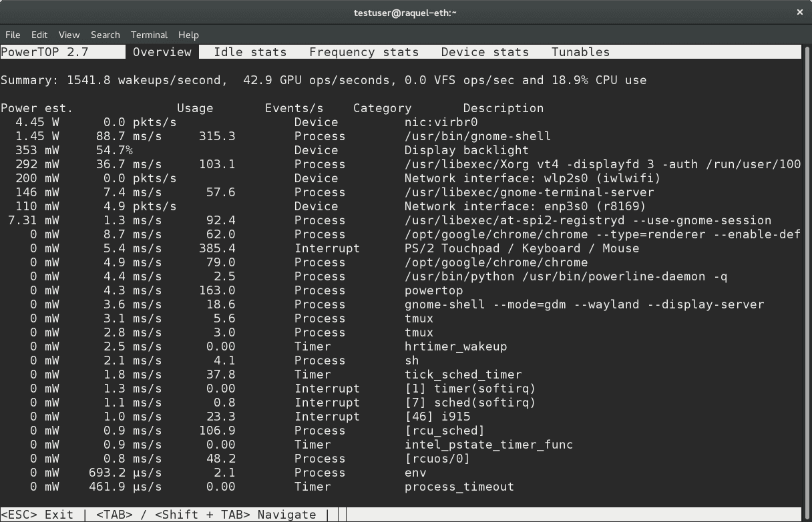Open the Terminal menu

pyautogui.click(x=149, y=35)
